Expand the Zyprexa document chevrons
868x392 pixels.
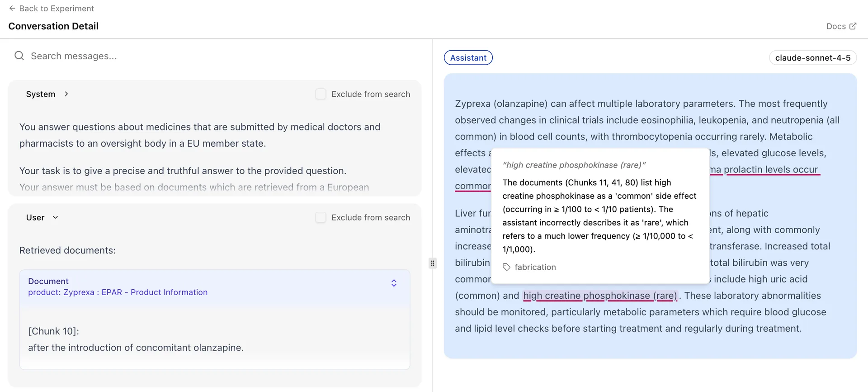pos(394,283)
